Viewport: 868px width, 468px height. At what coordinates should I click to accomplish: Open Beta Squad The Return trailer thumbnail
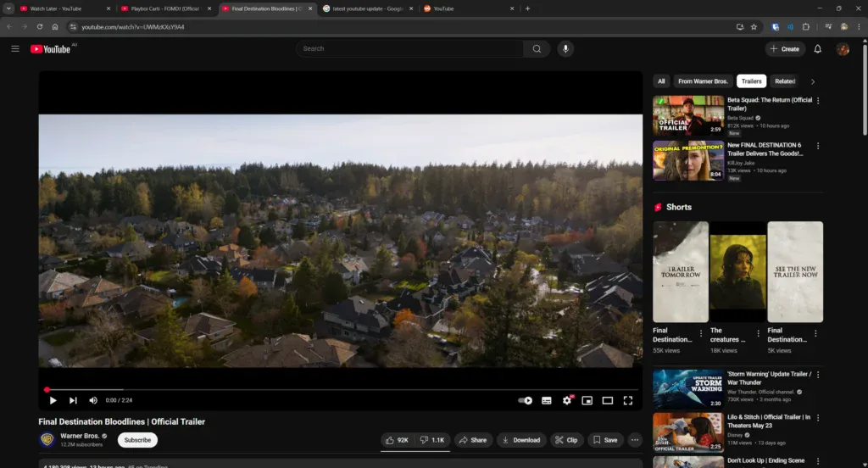[688, 116]
